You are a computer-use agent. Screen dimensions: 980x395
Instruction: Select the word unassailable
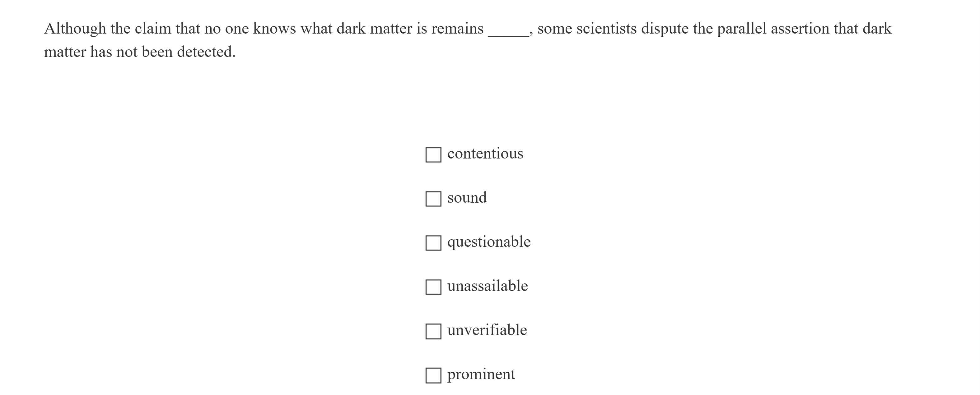488,286
